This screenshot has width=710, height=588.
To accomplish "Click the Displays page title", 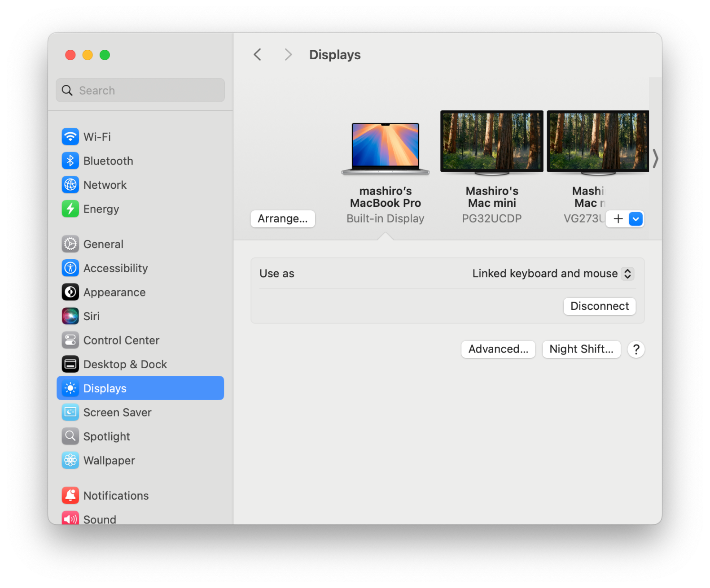I will click(335, 55).
